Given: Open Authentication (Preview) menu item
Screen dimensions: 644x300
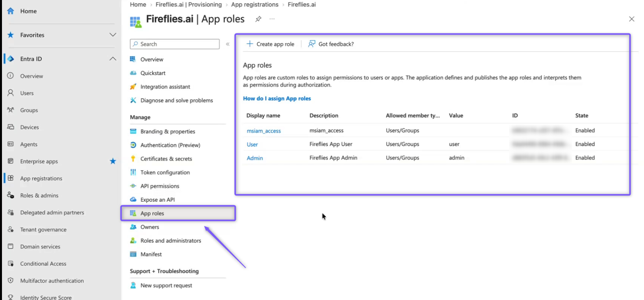Looking at the screenshot, I should point(170,145).
